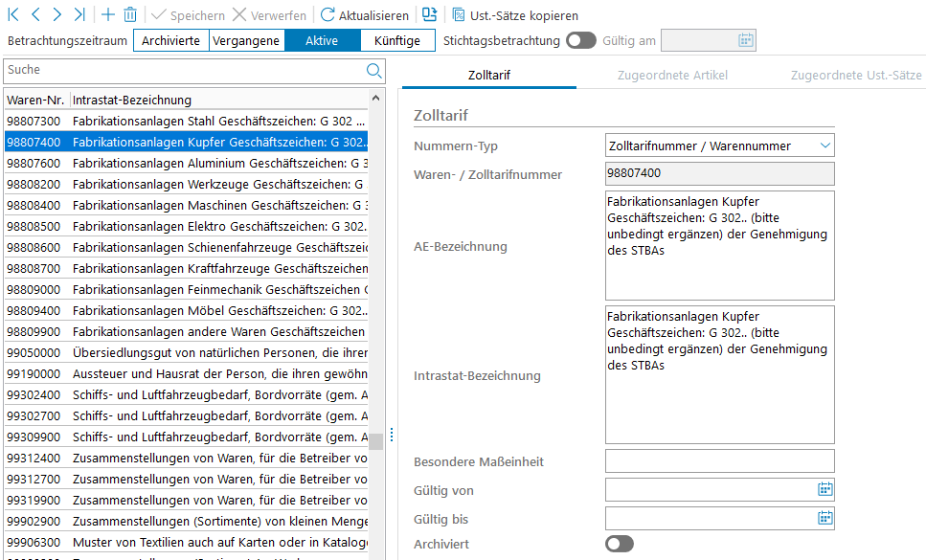Image resolution: width=926 pixels, height=560 pixels.
Task: Click the magnifier search icon
Action: 374,70
